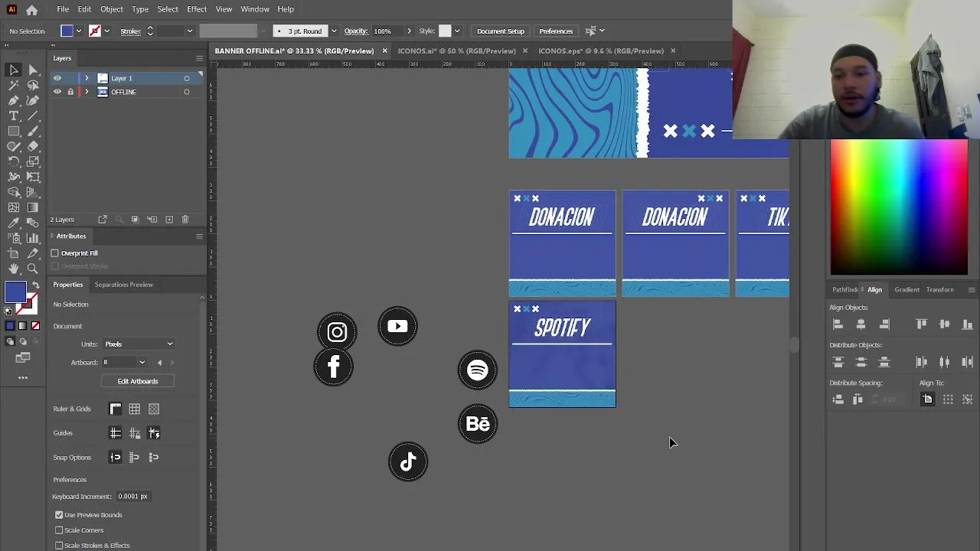980x551 pixels.
Task: Select the Type tool
Action: [14, 116]
